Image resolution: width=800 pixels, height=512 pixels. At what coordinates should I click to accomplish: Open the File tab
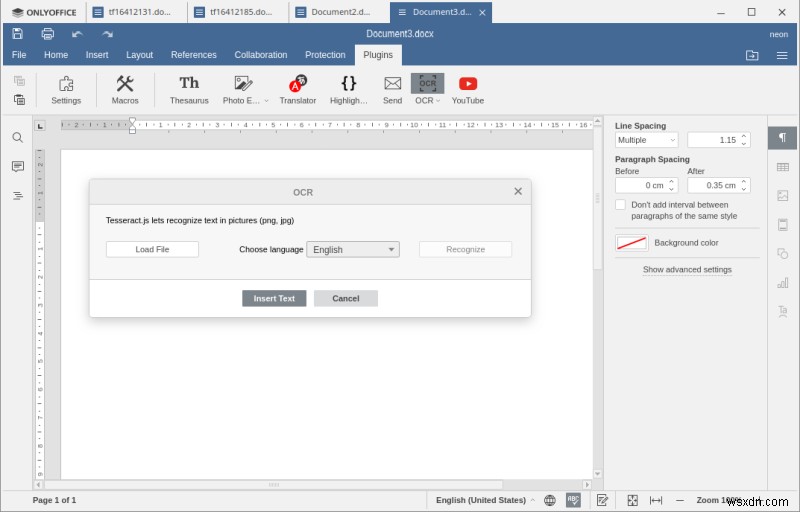pos(19,55)
